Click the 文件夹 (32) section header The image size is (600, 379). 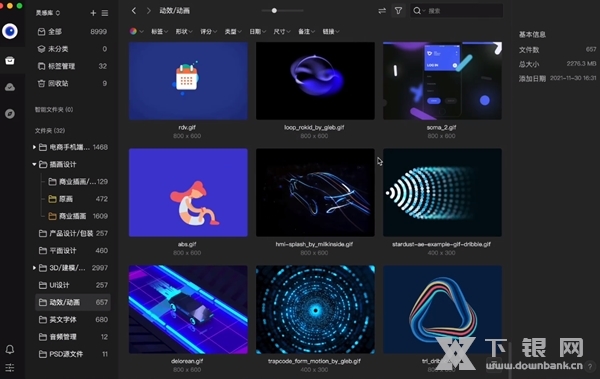[x=50, y=131]
